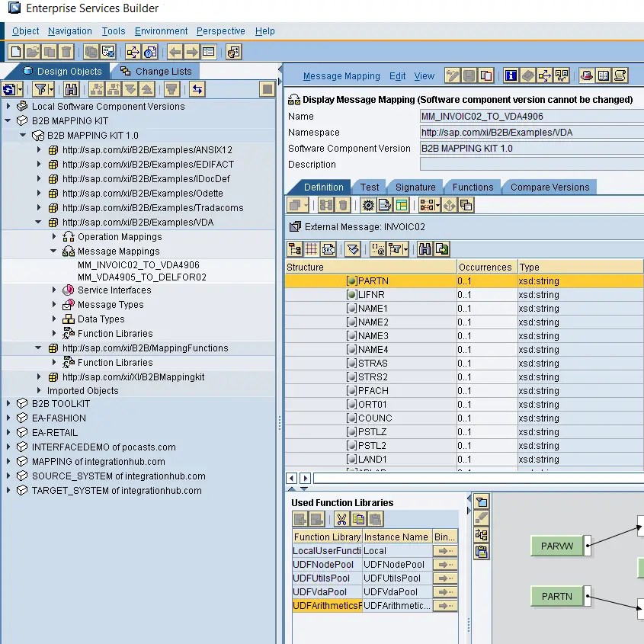The width and height of the screenshot is (644, 644).
Task: Click the Message Mapping link at the top
Action: tap(341, 75)
